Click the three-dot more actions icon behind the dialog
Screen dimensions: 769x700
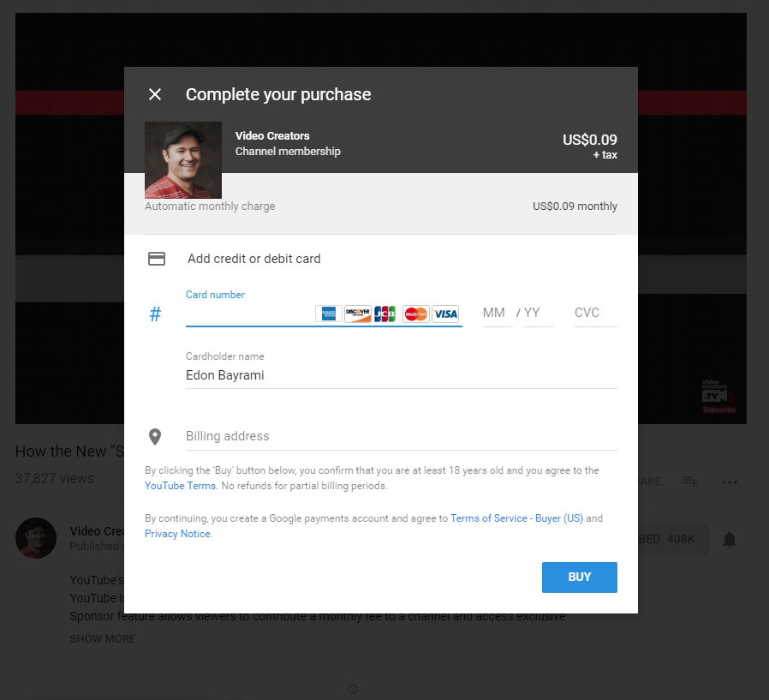pos(730,482)
